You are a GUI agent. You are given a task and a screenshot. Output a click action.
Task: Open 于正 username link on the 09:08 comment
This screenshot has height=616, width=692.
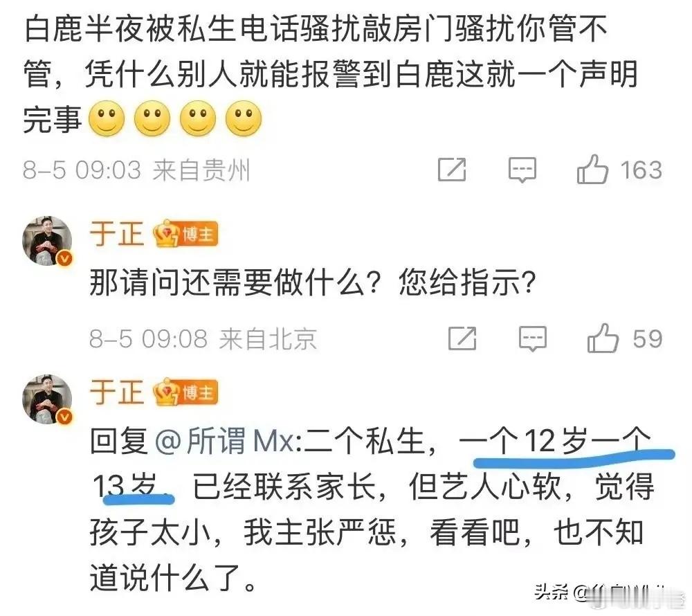pyautogui.click(x=117, y=234)
